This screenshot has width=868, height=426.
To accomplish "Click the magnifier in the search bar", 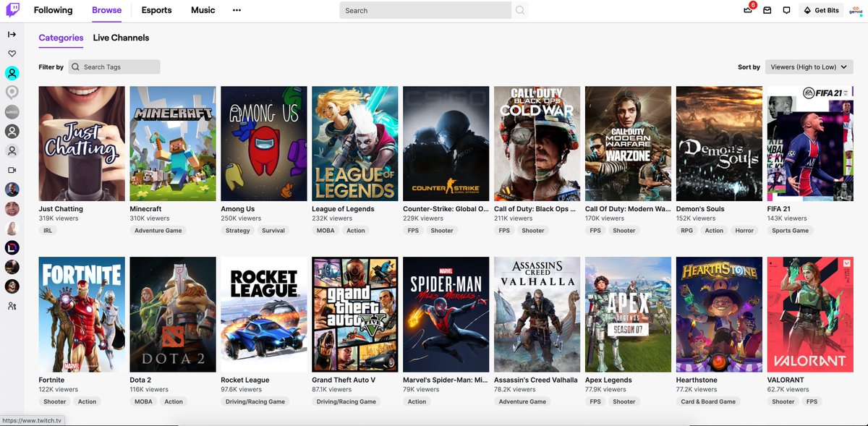I will click(x=520, y=10).
